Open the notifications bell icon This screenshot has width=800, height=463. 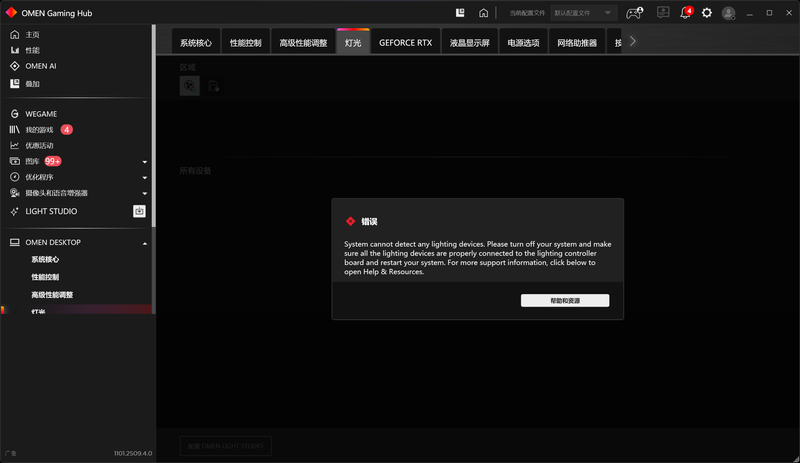click(x=686, y=13)
